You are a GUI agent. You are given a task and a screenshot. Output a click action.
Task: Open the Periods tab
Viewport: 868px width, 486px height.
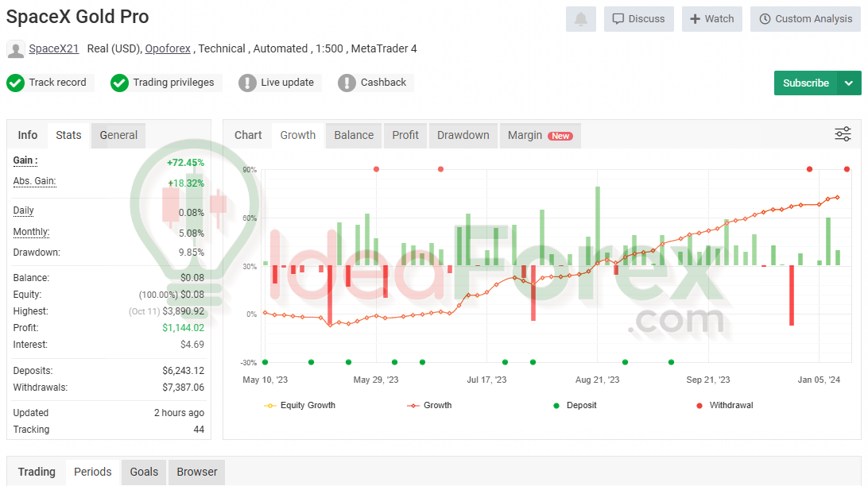point(92,472)
